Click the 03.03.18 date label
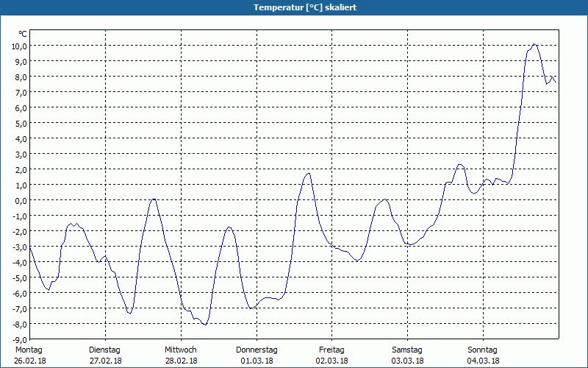The image size is (588, 368). [408, 361]
